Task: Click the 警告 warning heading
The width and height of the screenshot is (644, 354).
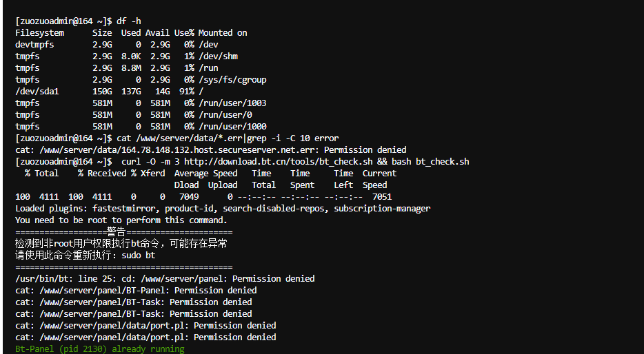Action: [x=117, y=232]
